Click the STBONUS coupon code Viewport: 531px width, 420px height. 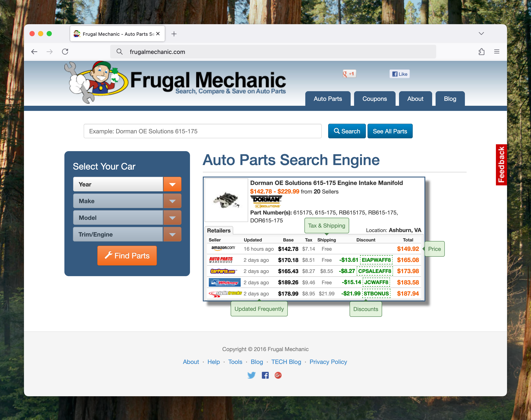[376, 293]
